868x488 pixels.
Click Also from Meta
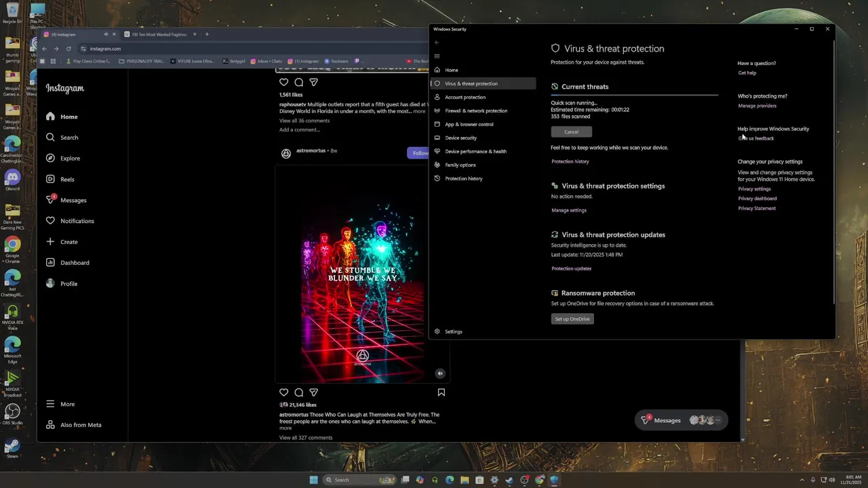click(74, 425)
